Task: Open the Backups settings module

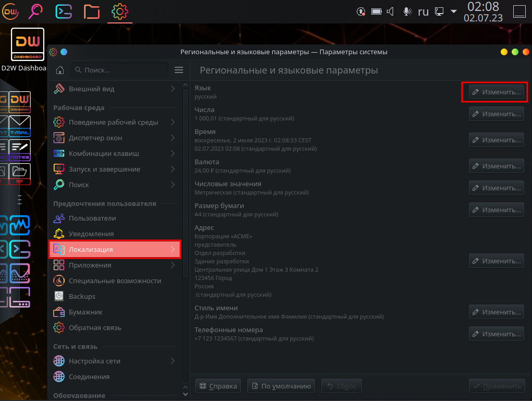Action: (82, 296)
